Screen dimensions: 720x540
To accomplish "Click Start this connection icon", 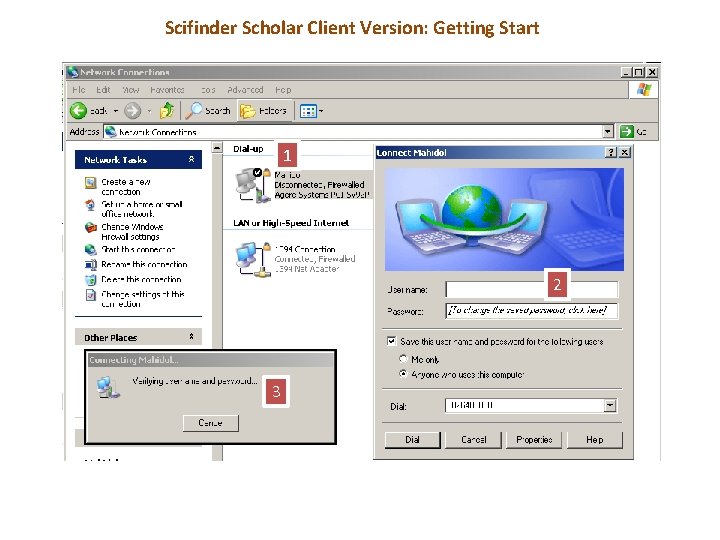I will tap(90, 249).
